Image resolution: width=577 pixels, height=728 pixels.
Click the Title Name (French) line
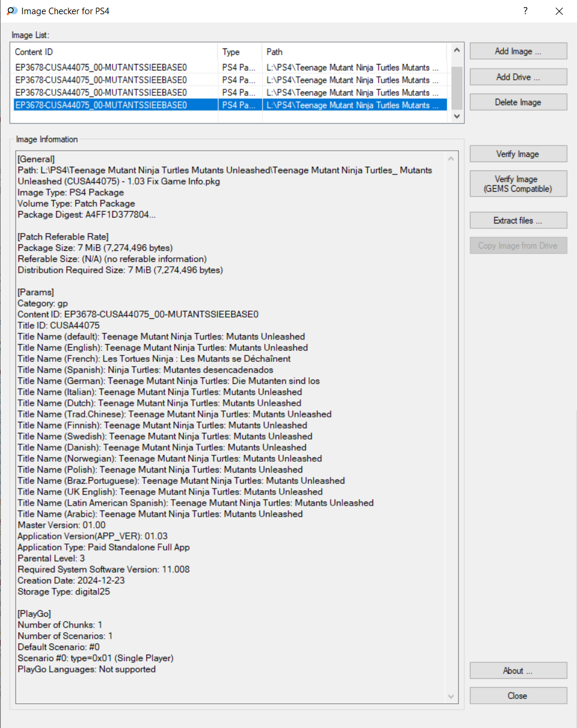154,359
